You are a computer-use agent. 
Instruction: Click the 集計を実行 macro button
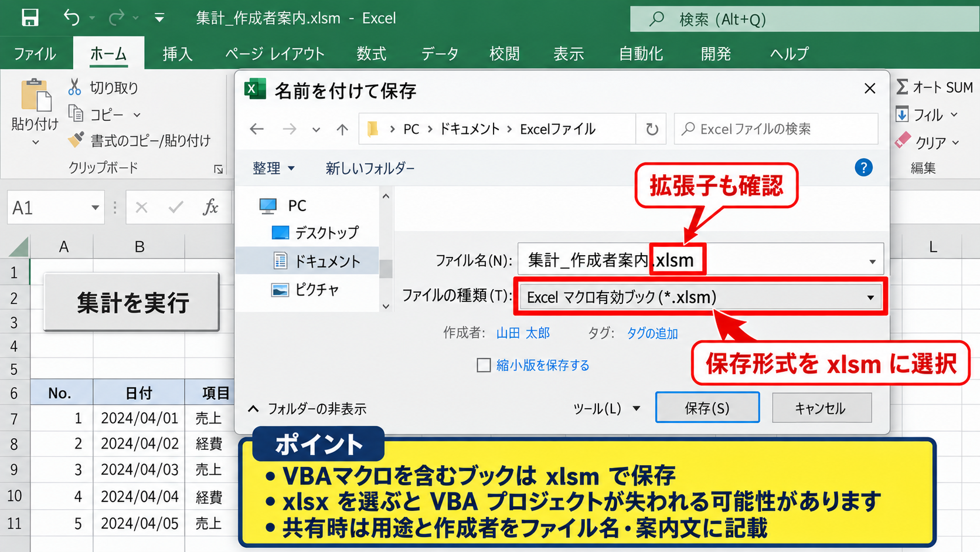coord(132,302)
